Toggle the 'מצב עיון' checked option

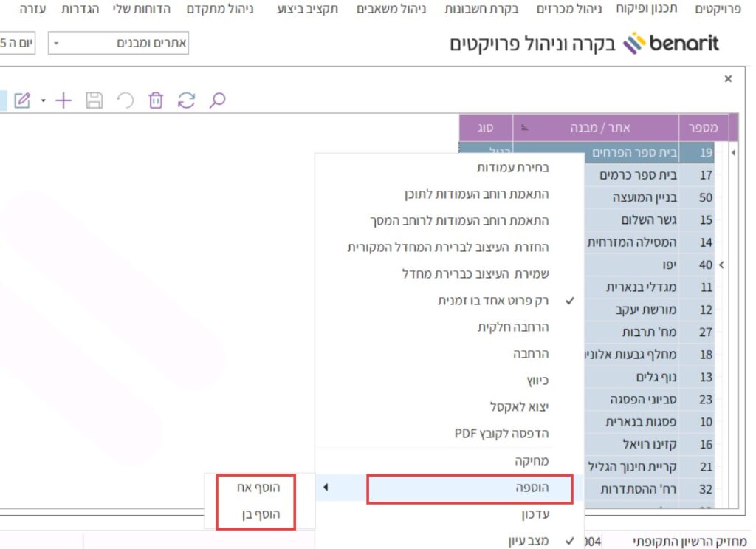[x=529, y=541]
